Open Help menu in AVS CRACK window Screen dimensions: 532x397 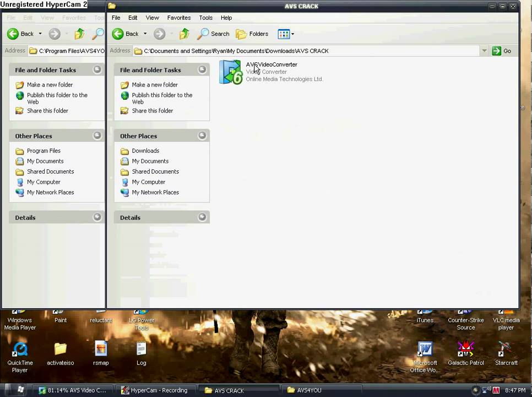(226, 18)
